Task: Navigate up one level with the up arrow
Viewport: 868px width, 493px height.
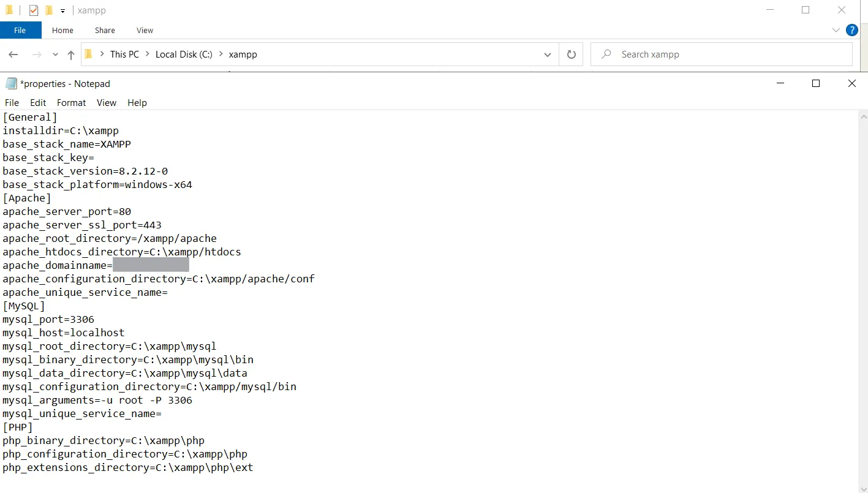Action: [x=71, y=55]
